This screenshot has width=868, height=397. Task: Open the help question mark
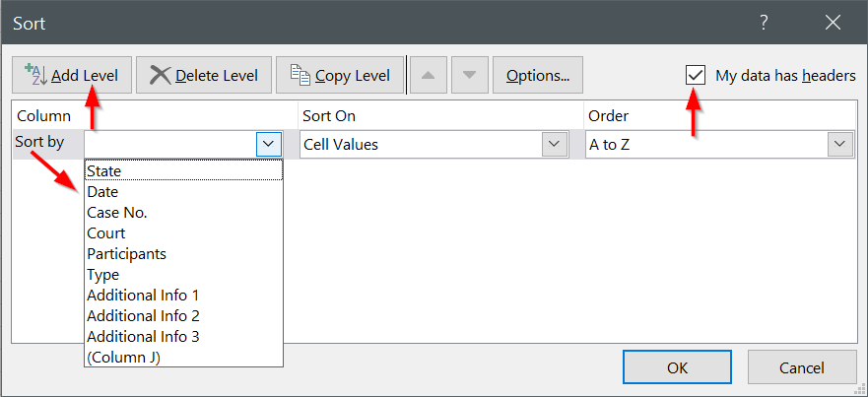764,22
